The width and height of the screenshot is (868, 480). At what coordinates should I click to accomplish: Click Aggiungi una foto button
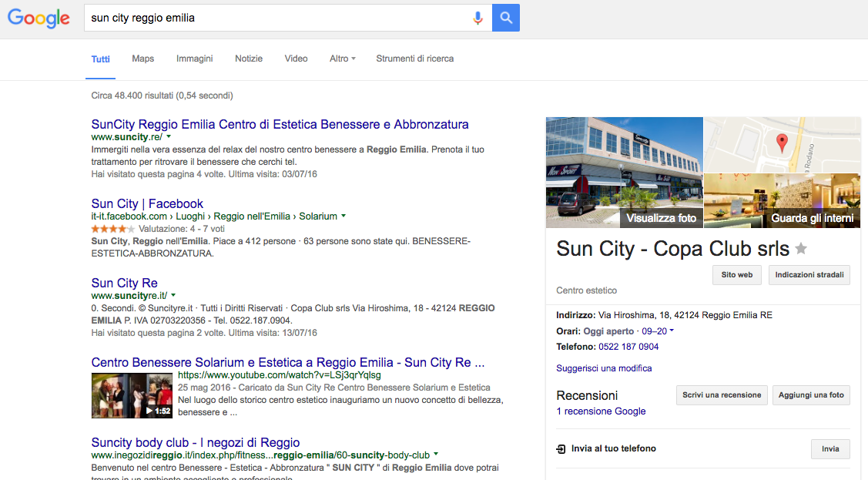811,395
